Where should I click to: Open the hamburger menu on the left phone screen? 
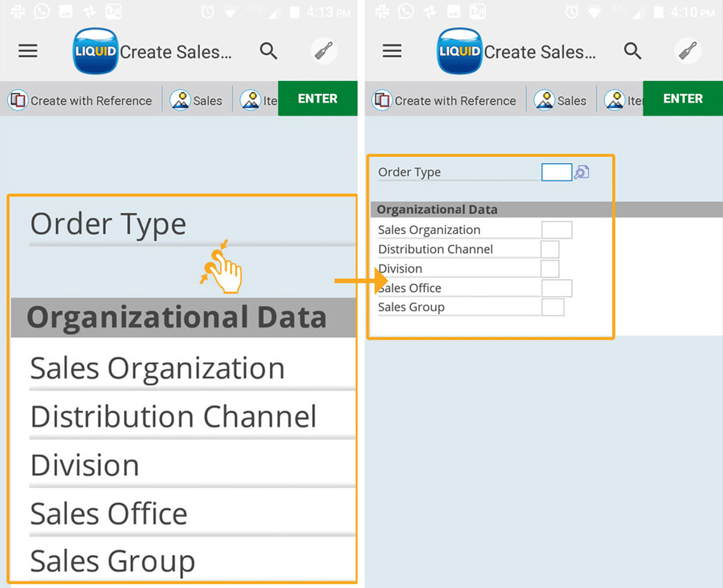click(28, 51)
